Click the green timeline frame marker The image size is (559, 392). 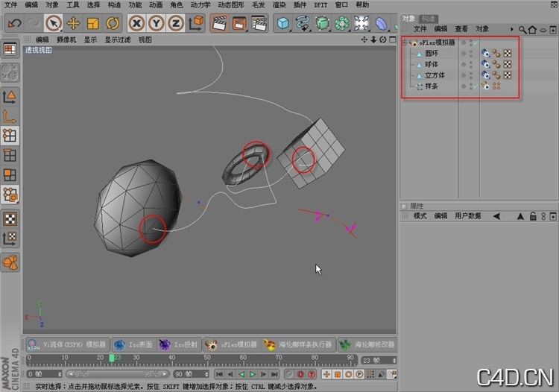112,358
